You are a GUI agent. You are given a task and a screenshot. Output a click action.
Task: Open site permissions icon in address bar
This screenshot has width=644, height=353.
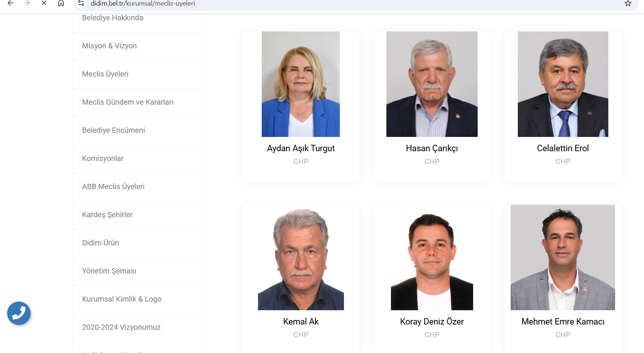(x=80, y=3)
